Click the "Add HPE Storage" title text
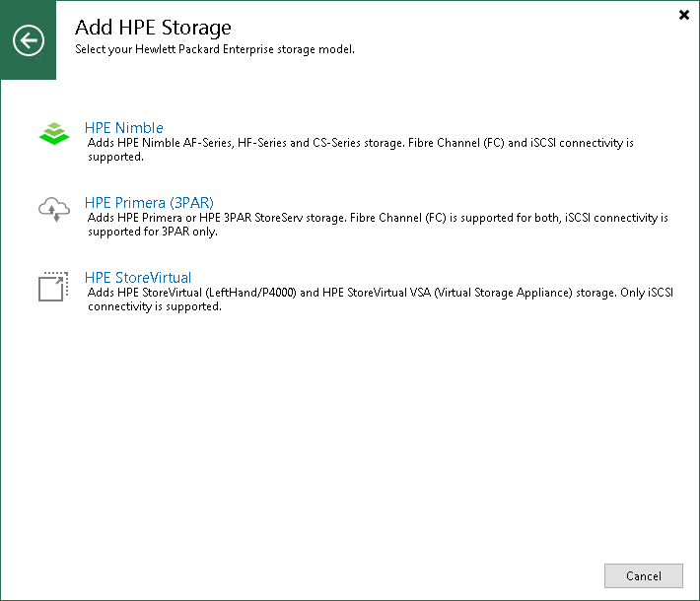700x601 pixels. tap(153, 29)
